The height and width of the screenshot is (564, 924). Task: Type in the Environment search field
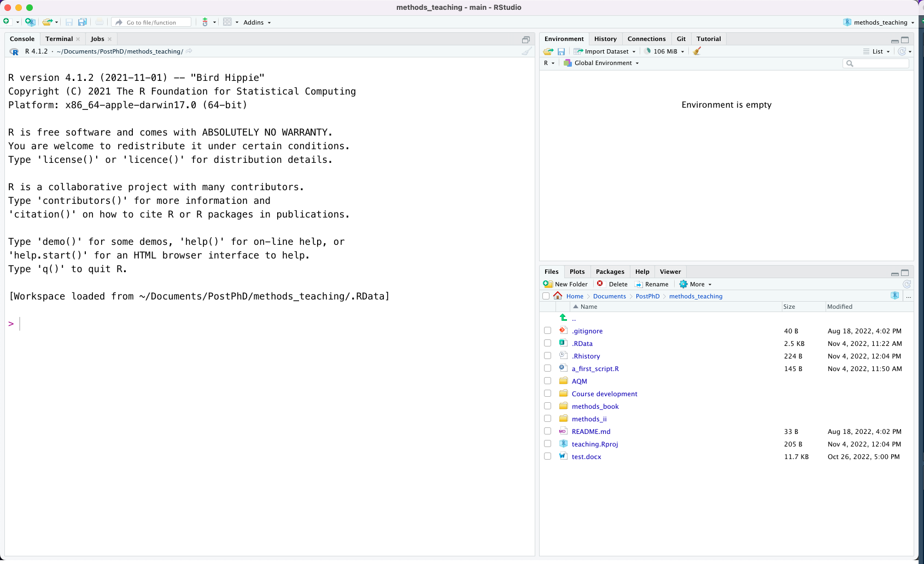point(876,63)
